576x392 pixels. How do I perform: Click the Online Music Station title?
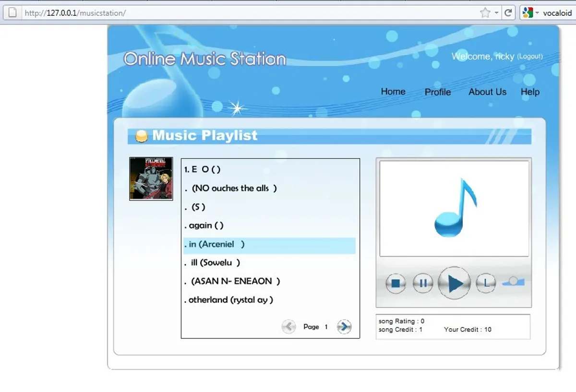point(205,59)
